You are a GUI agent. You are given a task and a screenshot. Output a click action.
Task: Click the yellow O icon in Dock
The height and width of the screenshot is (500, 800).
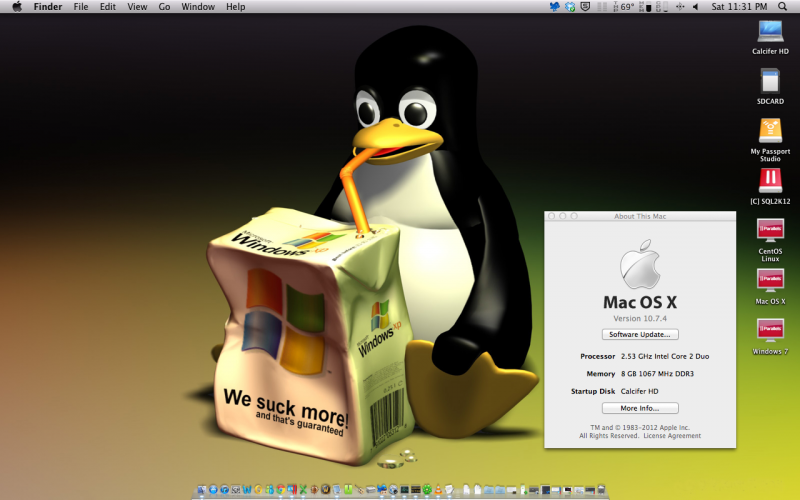(x=258, y=490)
